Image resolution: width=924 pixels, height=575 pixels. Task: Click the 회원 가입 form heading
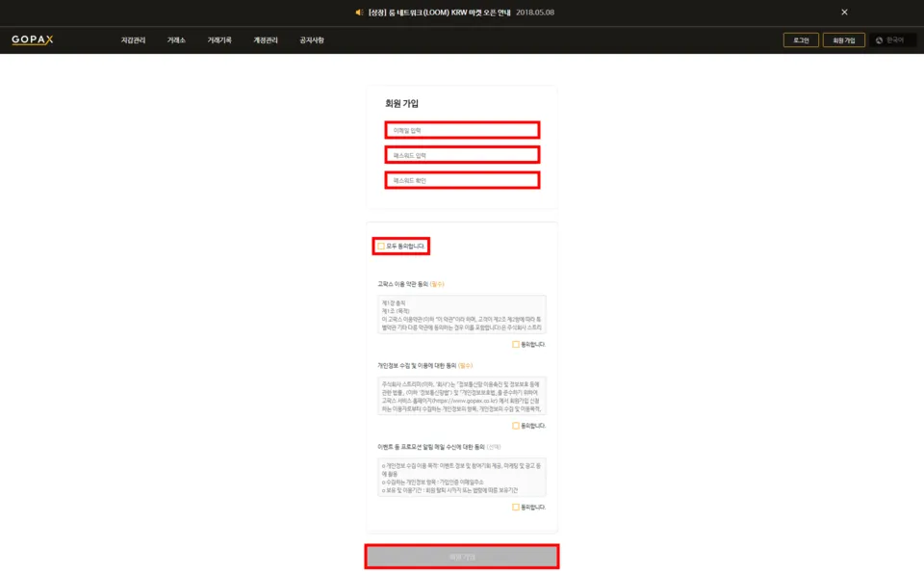[x=402, y=103]
